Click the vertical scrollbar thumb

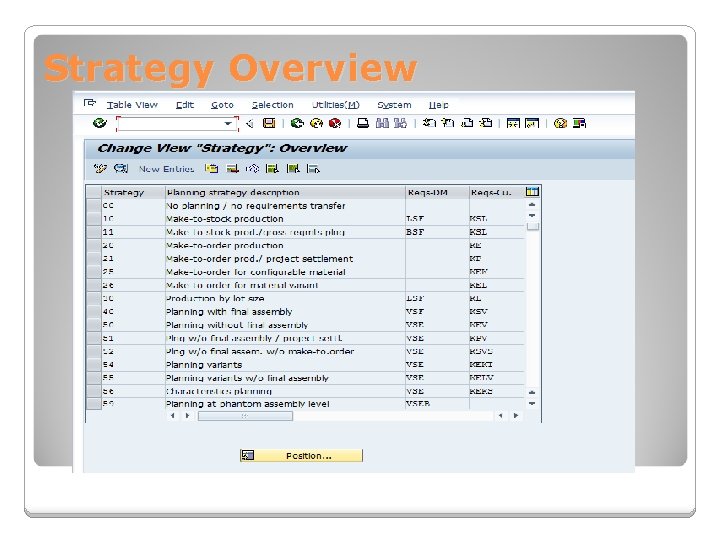533,226
